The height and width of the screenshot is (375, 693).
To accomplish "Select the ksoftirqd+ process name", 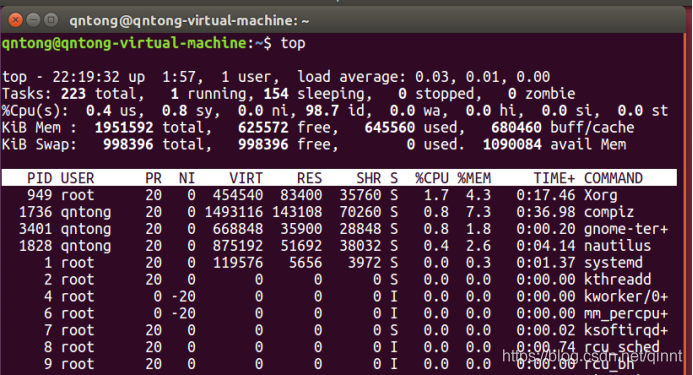I will click(x=626, y=330).
